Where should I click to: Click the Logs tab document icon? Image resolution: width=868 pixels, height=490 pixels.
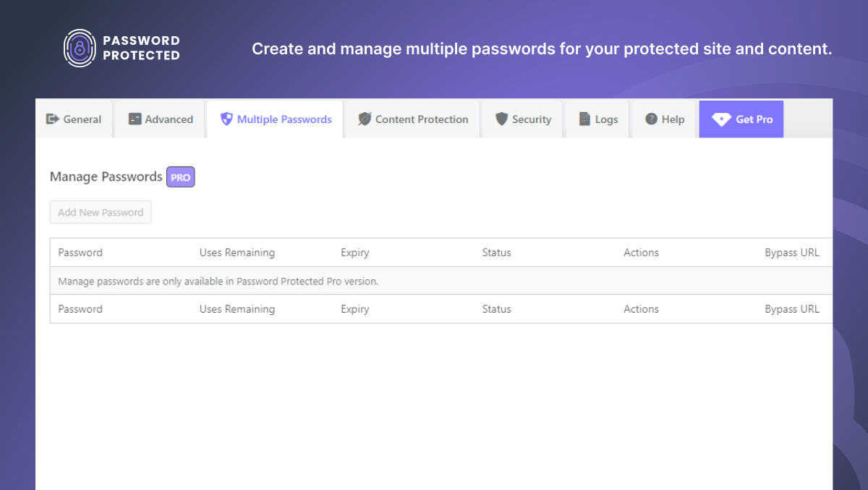pos(585,119)
